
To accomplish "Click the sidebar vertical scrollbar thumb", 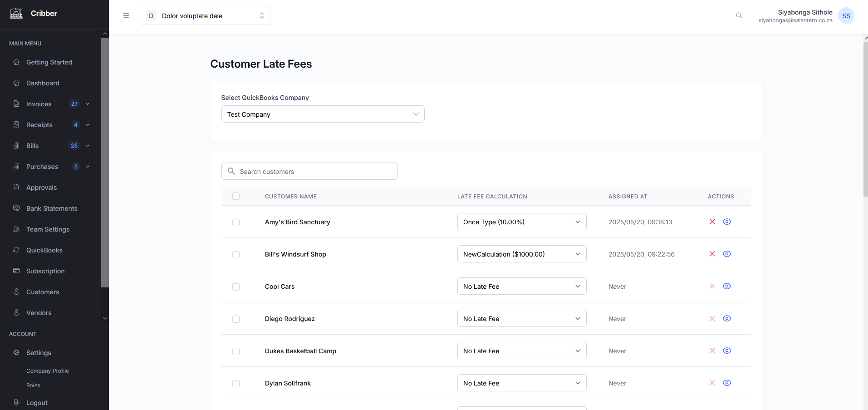I will (105, 163).
